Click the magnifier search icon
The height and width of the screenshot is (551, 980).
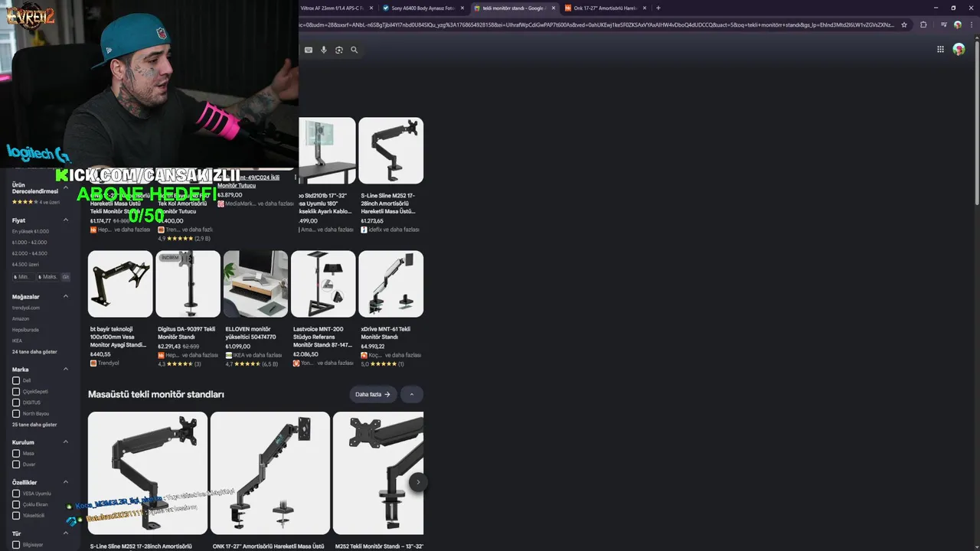click(354, 50)
